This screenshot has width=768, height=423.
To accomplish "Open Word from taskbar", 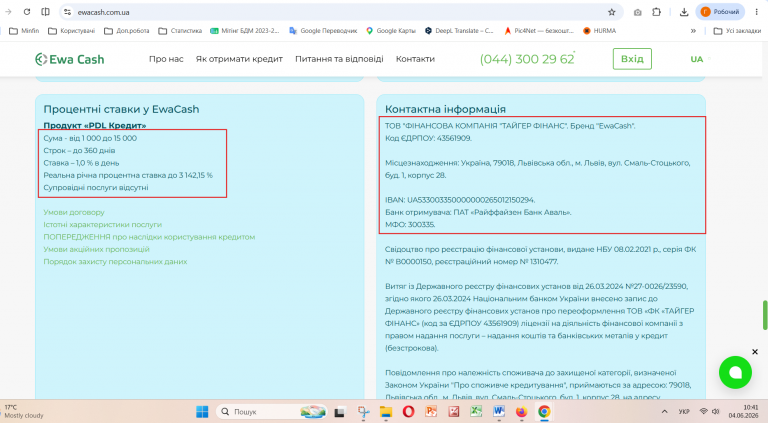I will [x=499, y=412].
